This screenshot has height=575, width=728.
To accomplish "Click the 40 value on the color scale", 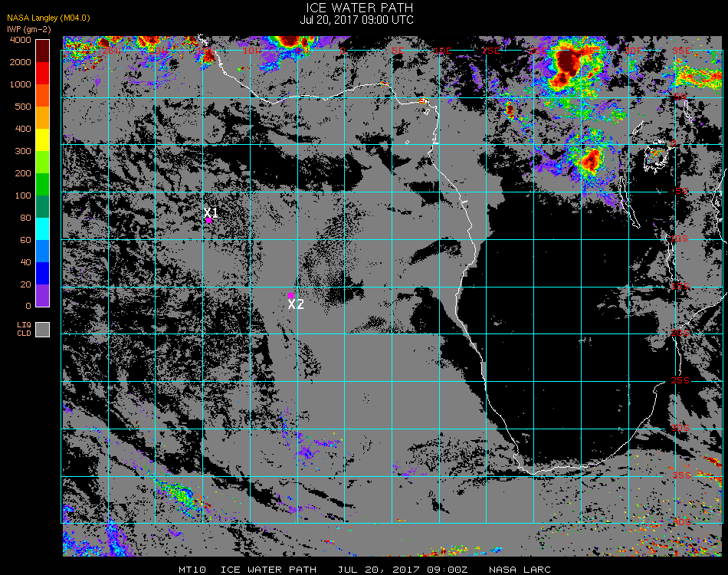I will click(26, 262).
